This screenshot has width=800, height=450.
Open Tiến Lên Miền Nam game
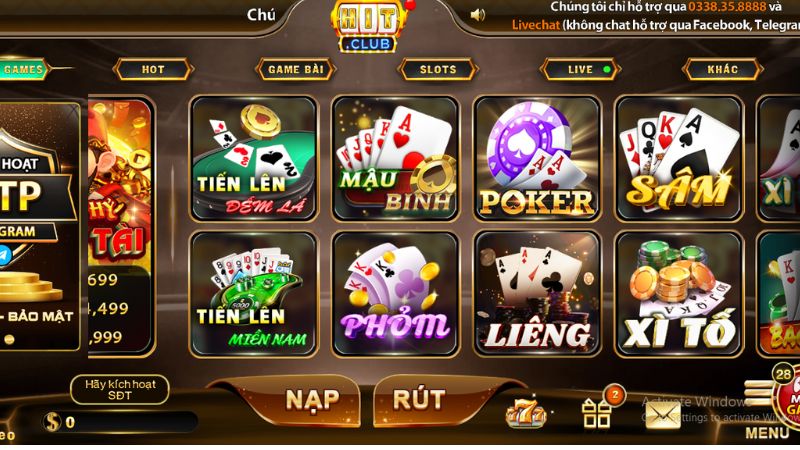(x=254, y=294)
